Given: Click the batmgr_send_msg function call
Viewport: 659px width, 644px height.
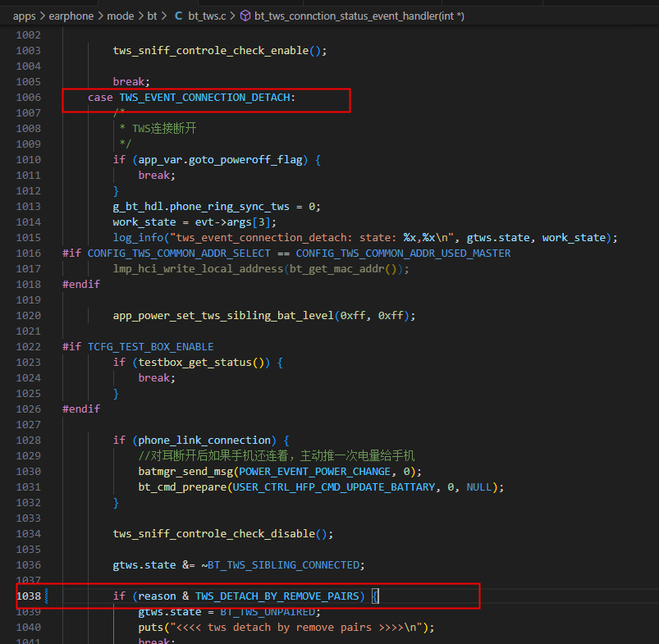Looking at the screenshot, I should pos(185,472).
